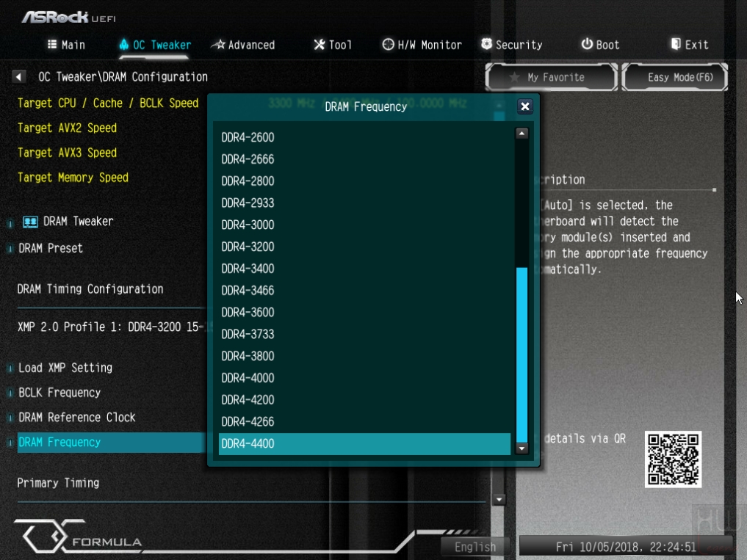This screenshot has width=747, height=560.
Task: Switch to the OC Tweaker tab
Action: click(155, 45)
